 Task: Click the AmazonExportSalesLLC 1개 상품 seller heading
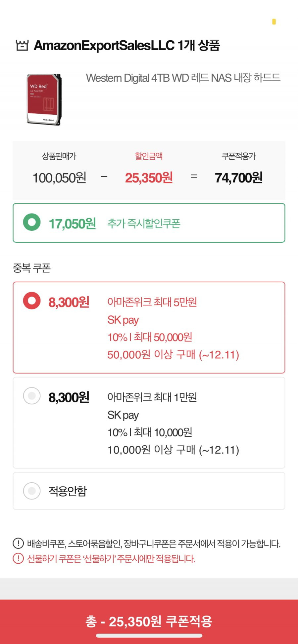click(x=127, y=45)
